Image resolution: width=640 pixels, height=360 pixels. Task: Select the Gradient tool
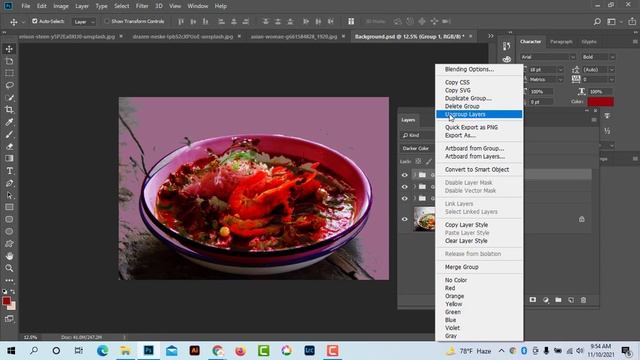tap(9, 158)
